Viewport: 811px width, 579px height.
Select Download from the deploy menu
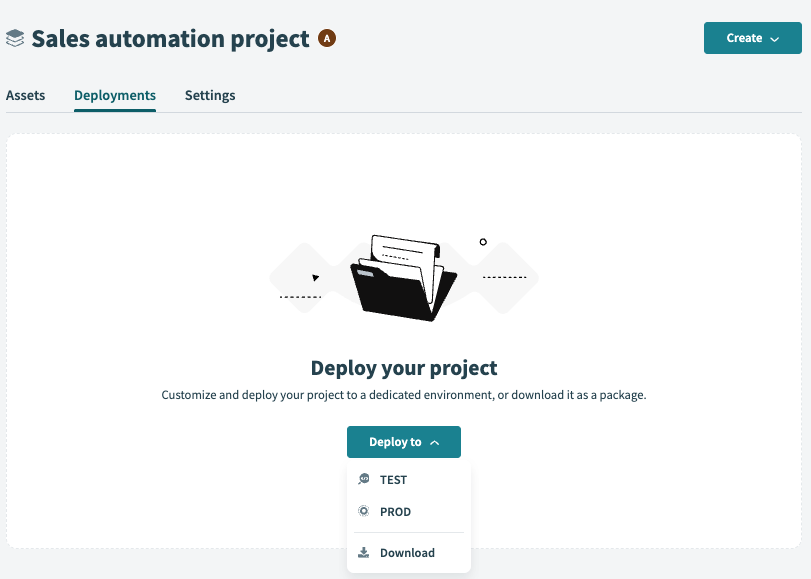[x=407, y=553]
